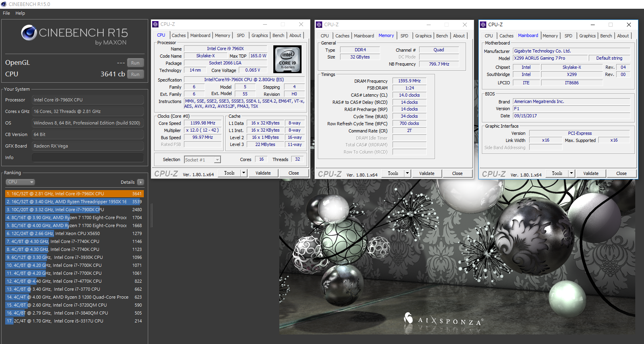Image resolution: width=644 pixels, height=344 pixels.
Task: Click GFX Board value Radeon RX Vega
Action: tap(88, 146)
